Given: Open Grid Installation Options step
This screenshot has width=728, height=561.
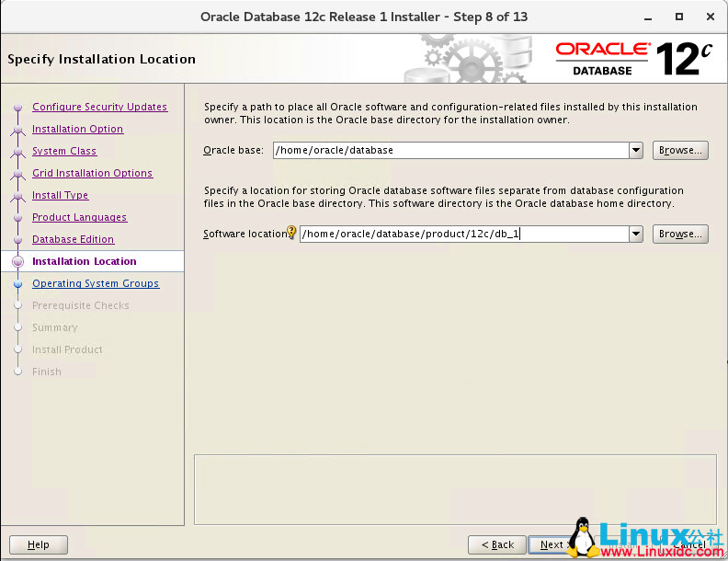Looking at the screenshot, I should tap(93, 173).
